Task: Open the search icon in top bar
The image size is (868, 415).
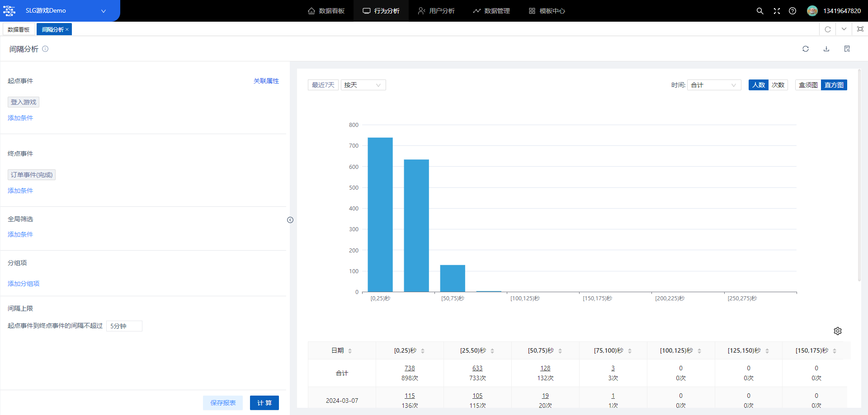Action: 760,11
